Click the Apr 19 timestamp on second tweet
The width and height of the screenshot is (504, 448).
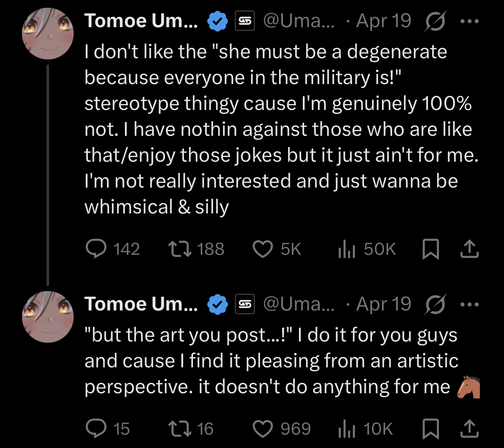(x=384, y=304)
